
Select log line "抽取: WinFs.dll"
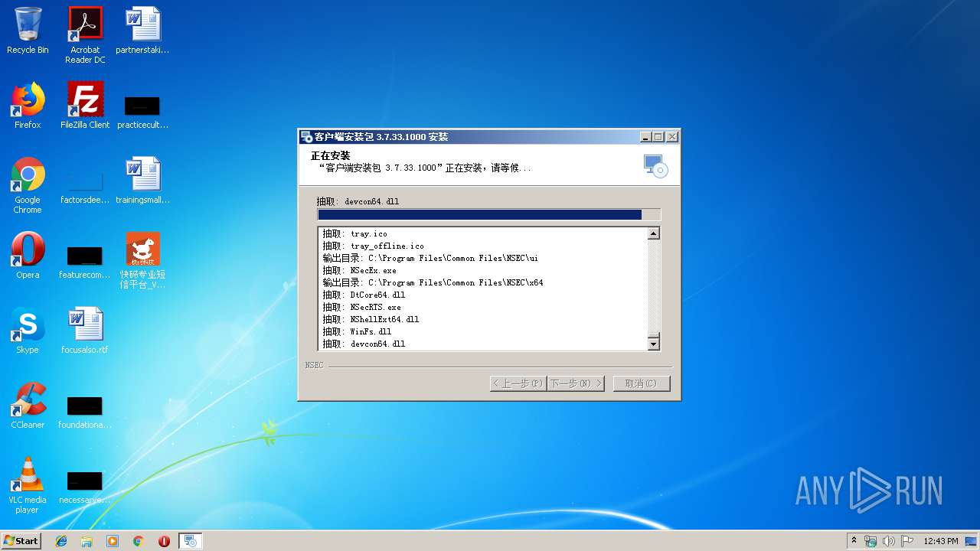click(357, 331)
